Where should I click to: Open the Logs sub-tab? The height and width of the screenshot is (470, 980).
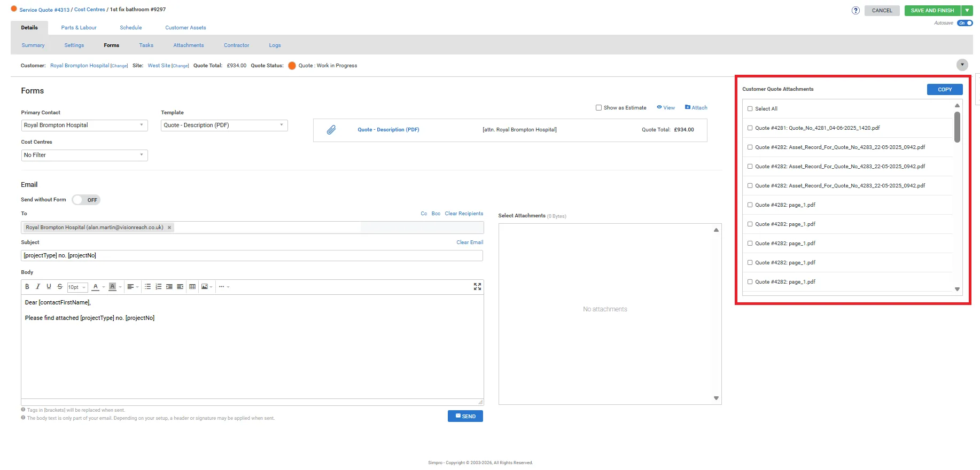275,45
